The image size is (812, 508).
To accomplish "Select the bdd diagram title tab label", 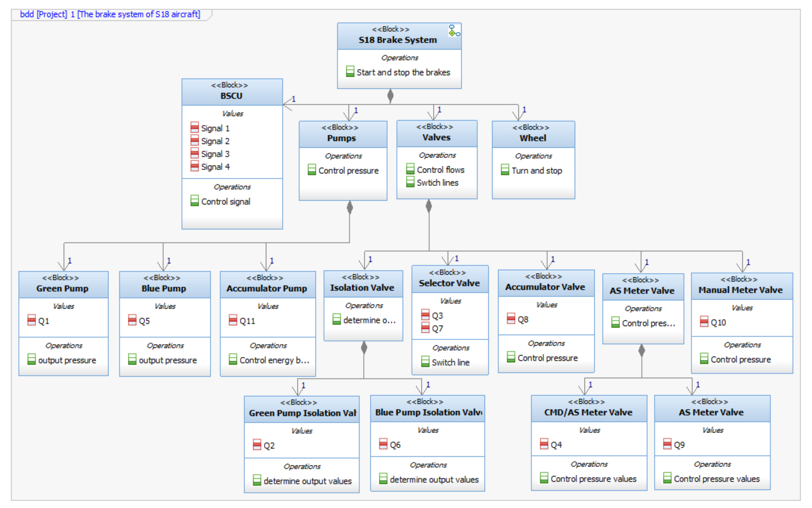I will click(x=110, y=15).
